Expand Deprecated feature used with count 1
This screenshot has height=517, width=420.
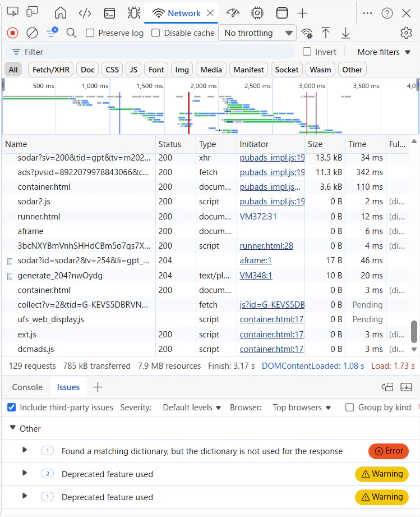coord(24,496)
